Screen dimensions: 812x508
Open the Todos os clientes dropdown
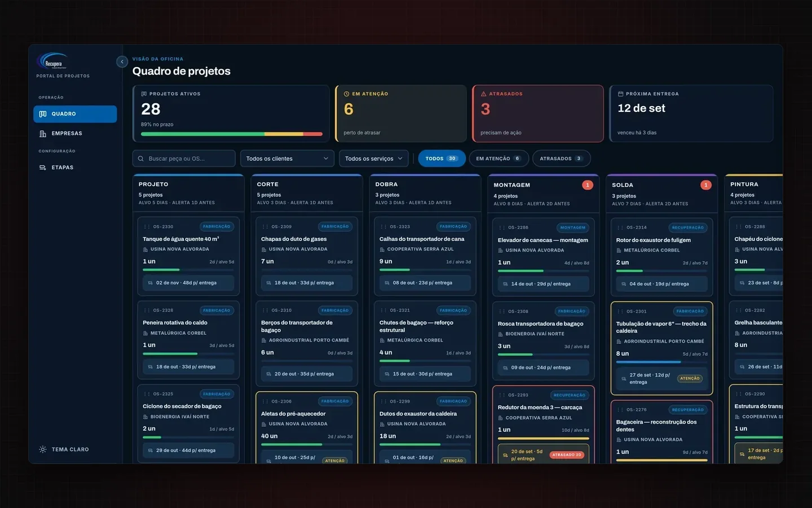coord(288,159)
